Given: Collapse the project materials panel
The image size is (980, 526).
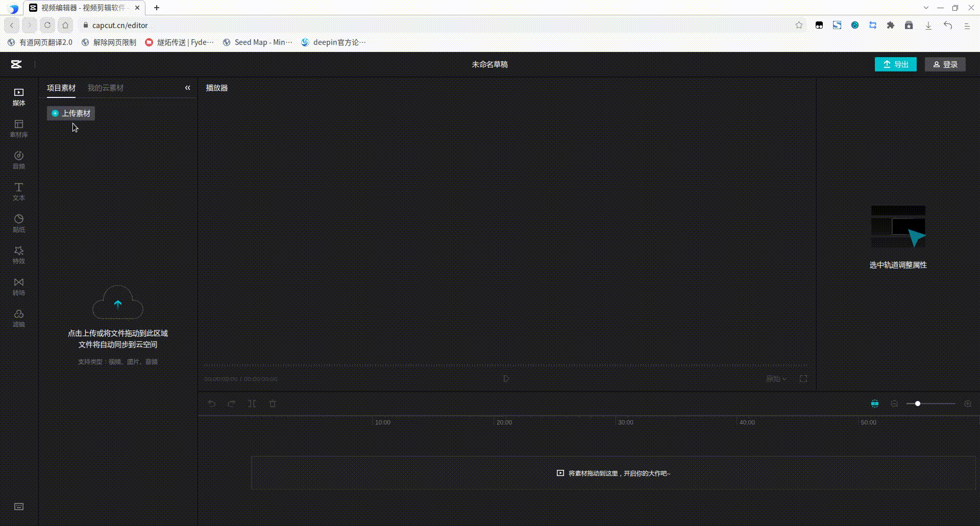Looking at the screenshot, I should tap(187, 88).
